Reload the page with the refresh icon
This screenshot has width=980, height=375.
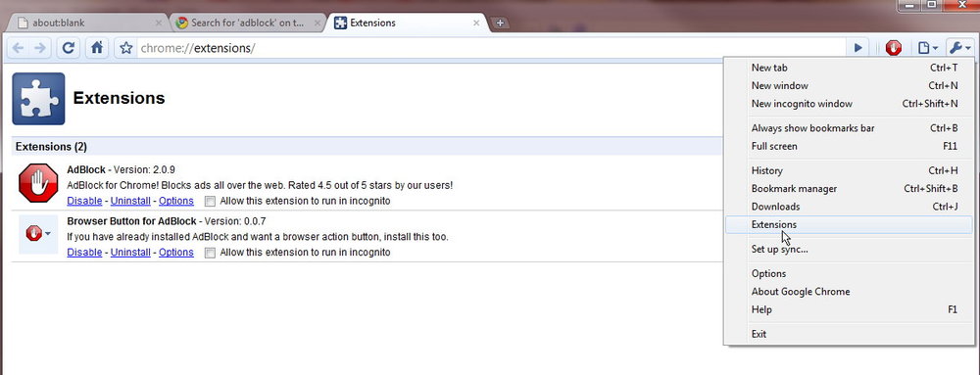[69, 48]
